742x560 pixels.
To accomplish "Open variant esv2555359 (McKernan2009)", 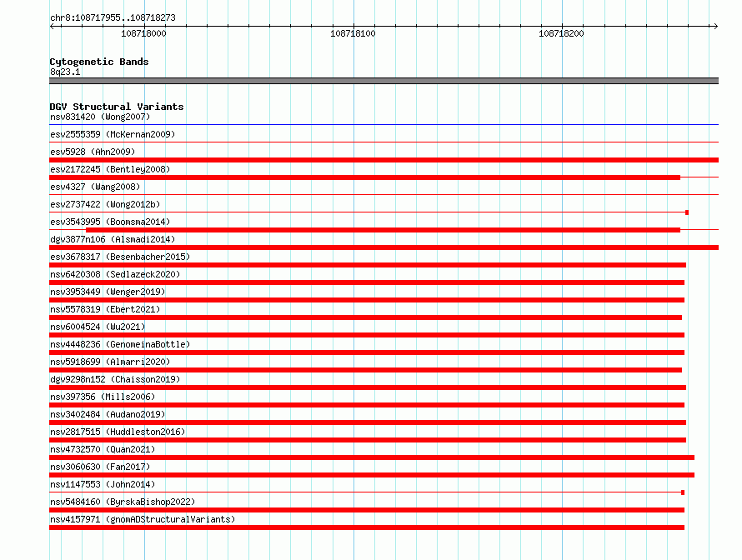I will pyautogui.click(x=113, y=134).
